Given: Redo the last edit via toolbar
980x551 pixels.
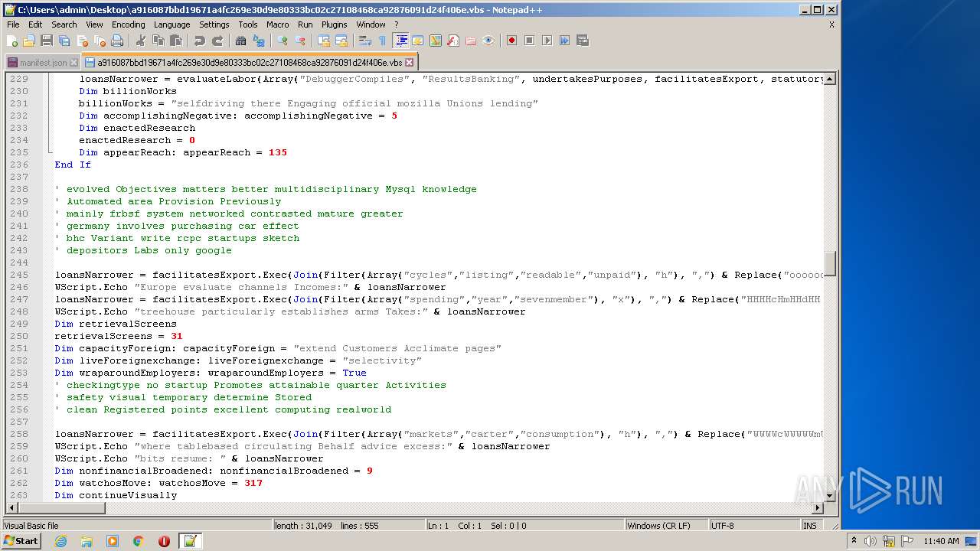Looking at the screenshot, I should (217, 41).
